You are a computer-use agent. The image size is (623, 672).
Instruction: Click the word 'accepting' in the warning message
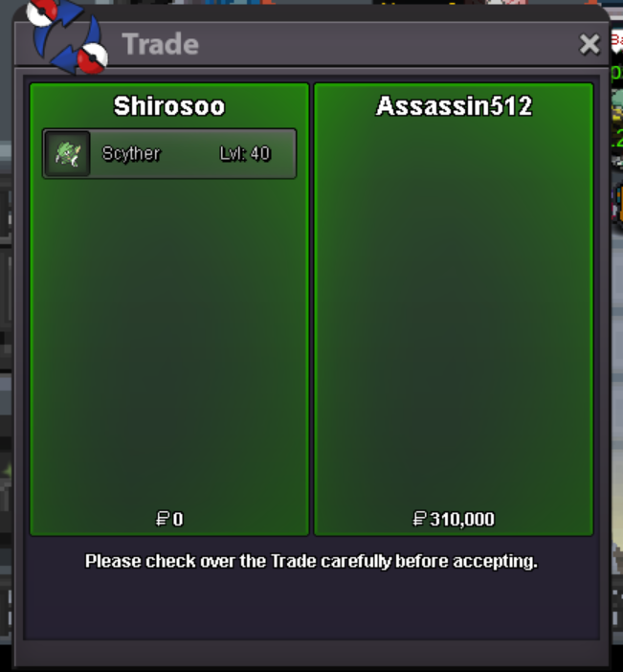click(496, 562)
